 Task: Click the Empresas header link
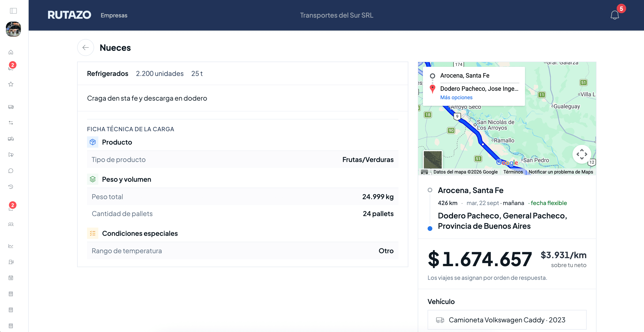[114, 15]
